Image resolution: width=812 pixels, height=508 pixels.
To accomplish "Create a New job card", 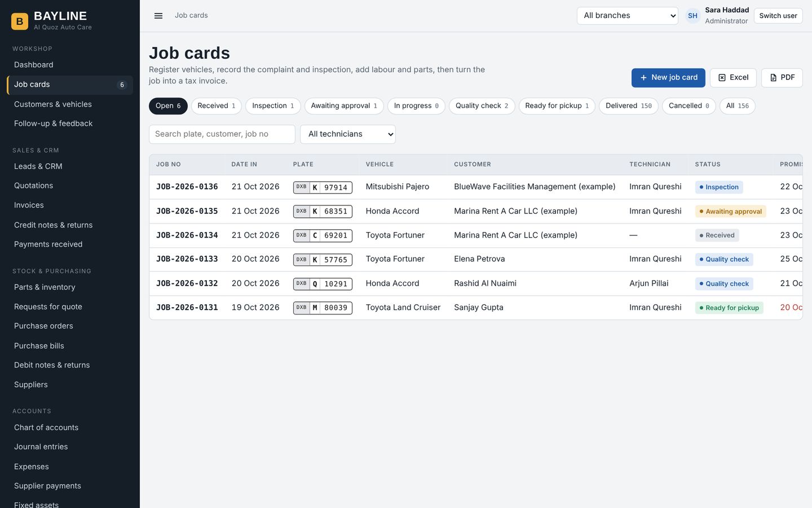I will (x=668, y=78).
